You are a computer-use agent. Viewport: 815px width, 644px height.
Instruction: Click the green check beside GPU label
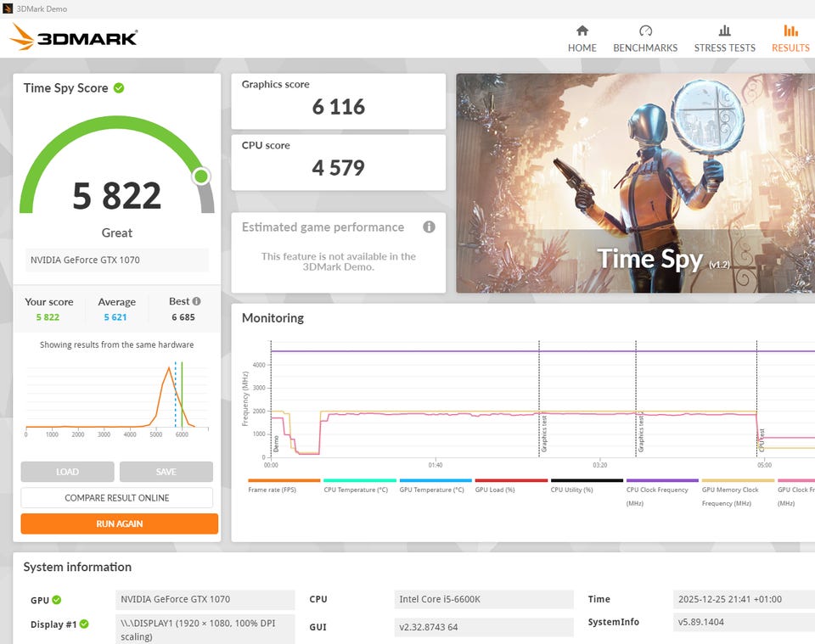click(57, 600)
